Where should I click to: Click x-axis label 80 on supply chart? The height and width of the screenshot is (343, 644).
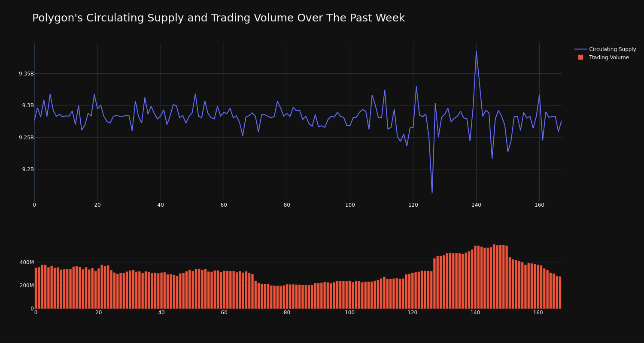[x=287, y=205]
